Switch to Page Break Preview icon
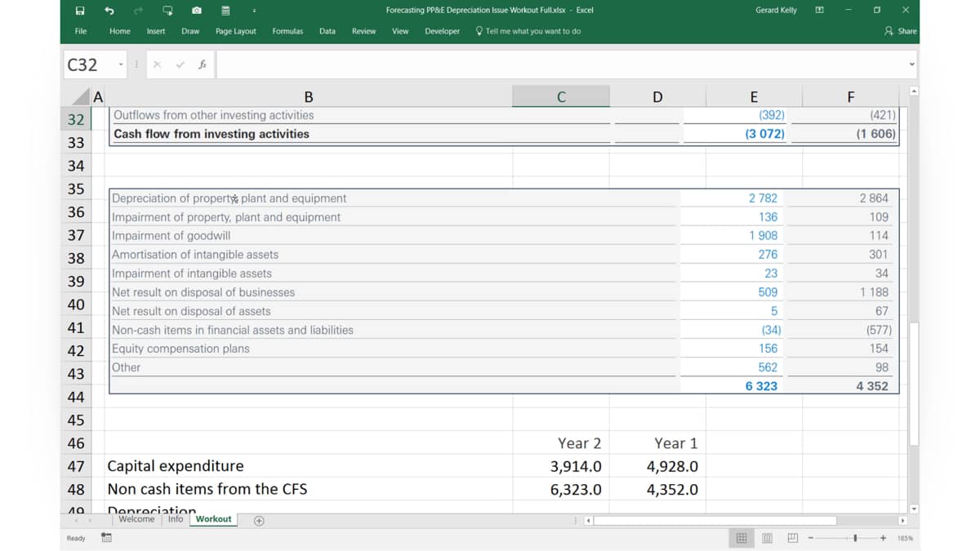 (792, 538)
